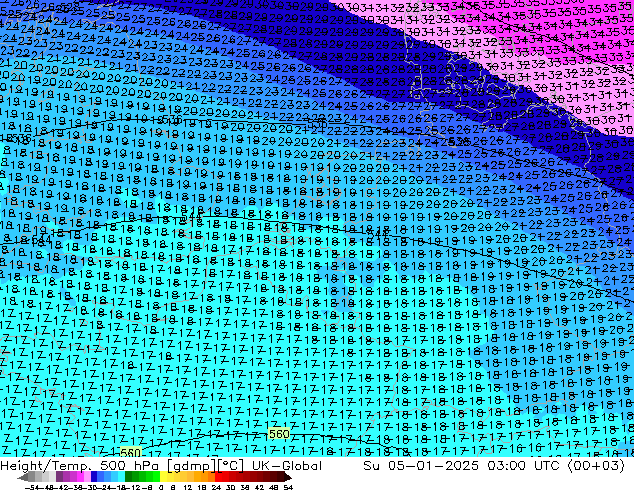Click the Height/Temp. 500 hPa title text
The height and width of the screenshot is (490, 634).
80,466
